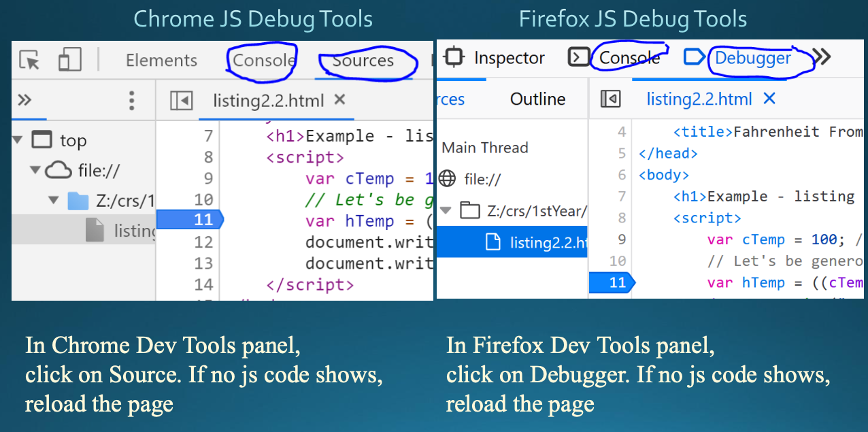Click the blue folder icon in Chrome

(78, 201)
